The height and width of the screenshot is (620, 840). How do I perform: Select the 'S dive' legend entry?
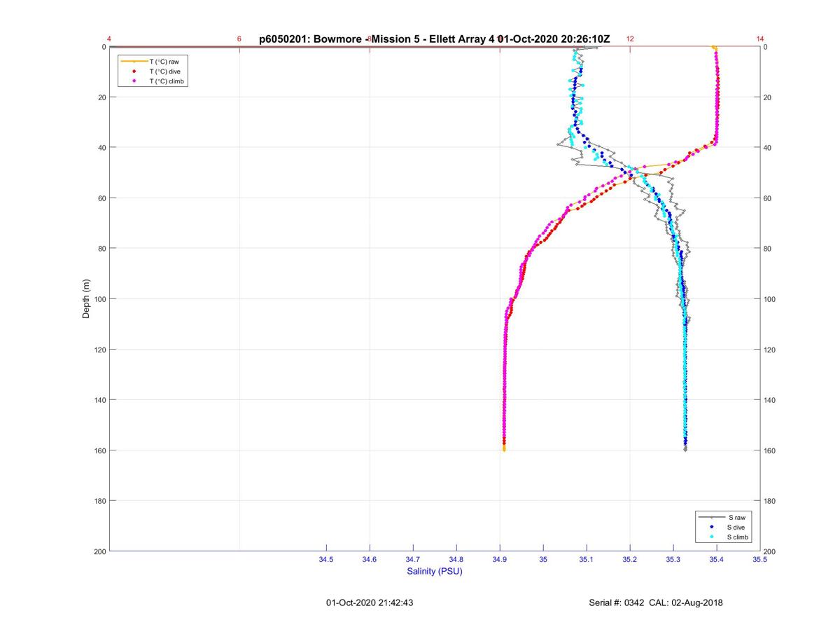tap(724, 527)
